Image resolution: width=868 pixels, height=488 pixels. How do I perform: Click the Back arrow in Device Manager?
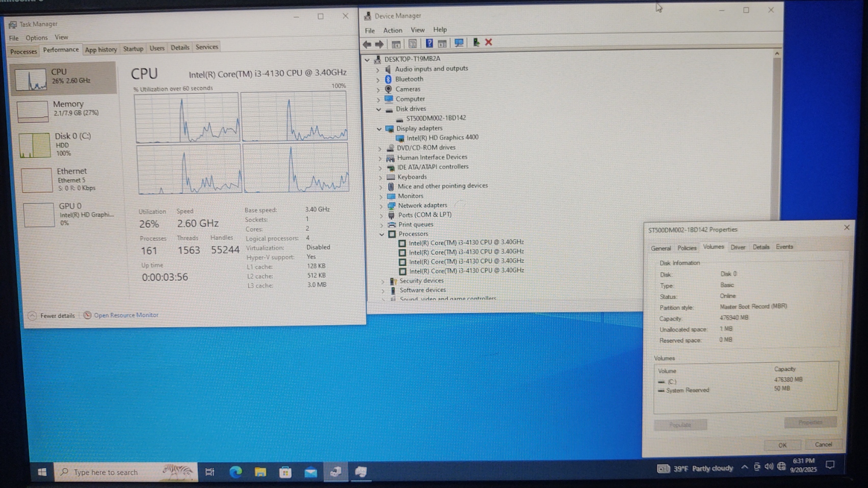tap(366, 44)
